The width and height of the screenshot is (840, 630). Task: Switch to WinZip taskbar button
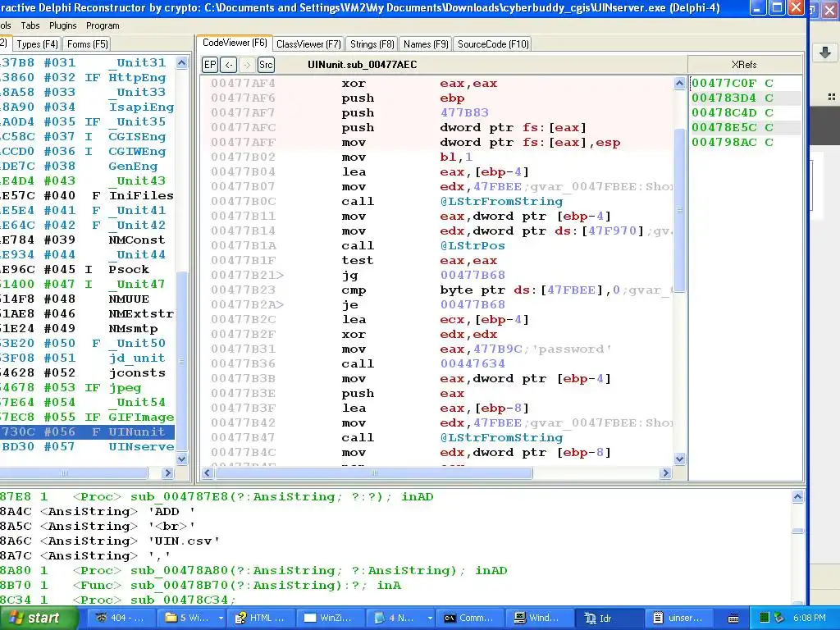pyautogui.click(x=331, y=619)
